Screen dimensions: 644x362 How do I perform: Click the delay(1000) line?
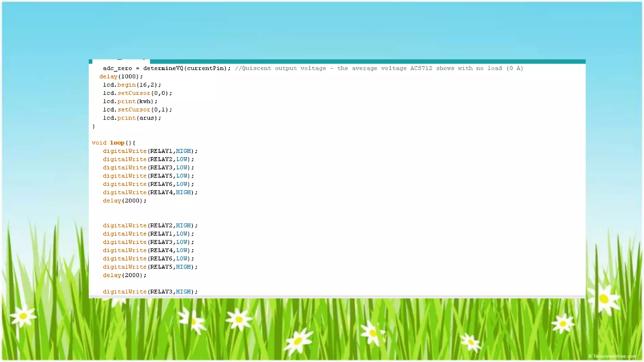(x=121, y=77)
